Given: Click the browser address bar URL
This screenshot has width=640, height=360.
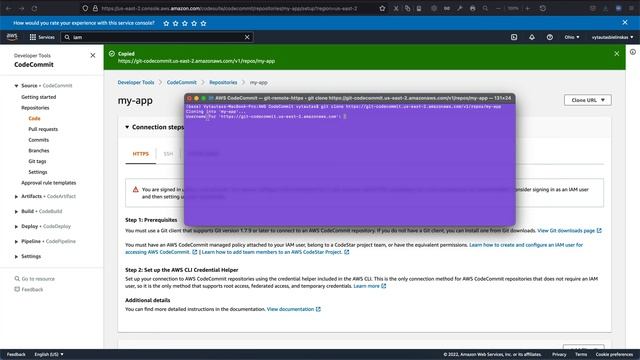Looking at the screenshot, I should (x=229, y=8).
